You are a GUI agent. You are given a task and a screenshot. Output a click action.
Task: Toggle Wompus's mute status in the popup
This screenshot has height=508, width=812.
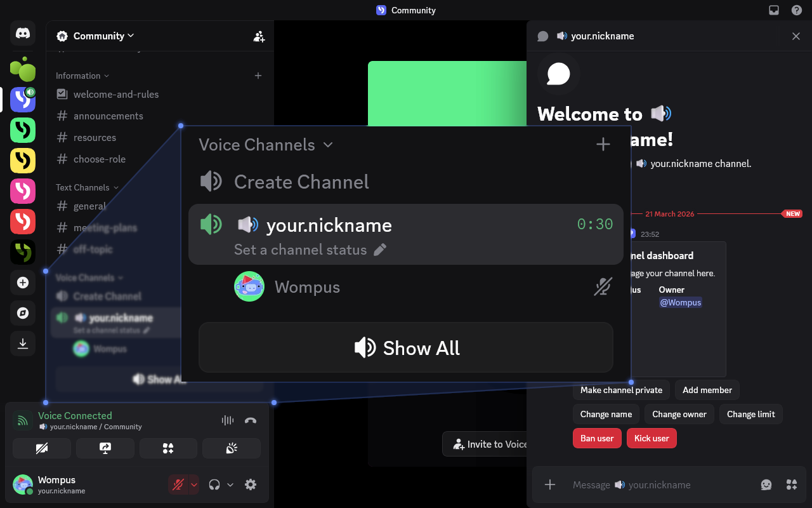(x=603, y=286)
